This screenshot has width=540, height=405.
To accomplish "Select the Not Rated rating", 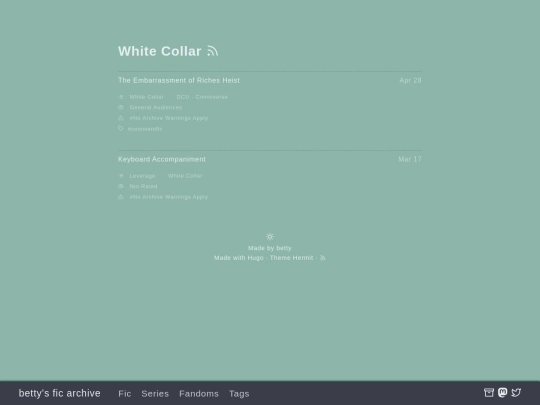I will click(143, 186).
